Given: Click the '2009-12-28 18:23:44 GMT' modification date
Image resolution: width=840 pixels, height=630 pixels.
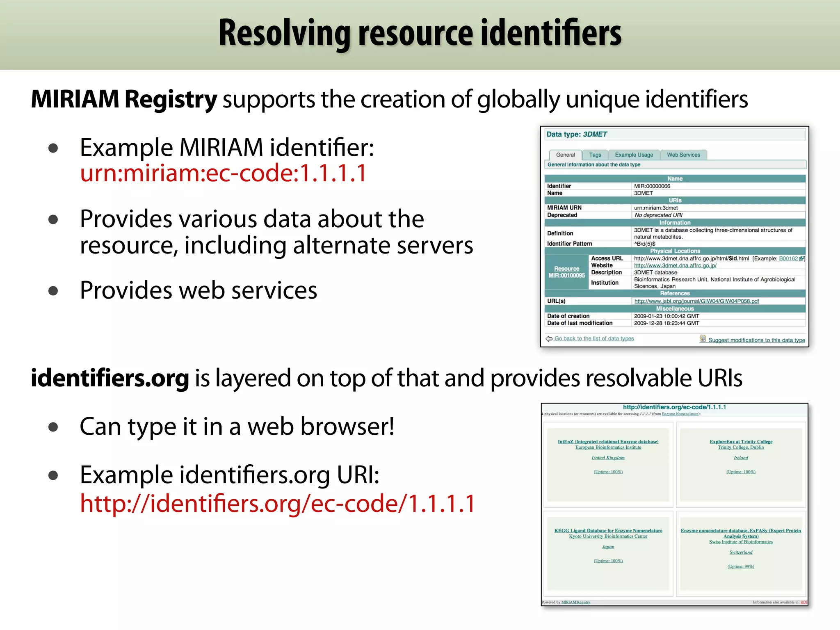Looking at the screenshot, I should 667,323.
